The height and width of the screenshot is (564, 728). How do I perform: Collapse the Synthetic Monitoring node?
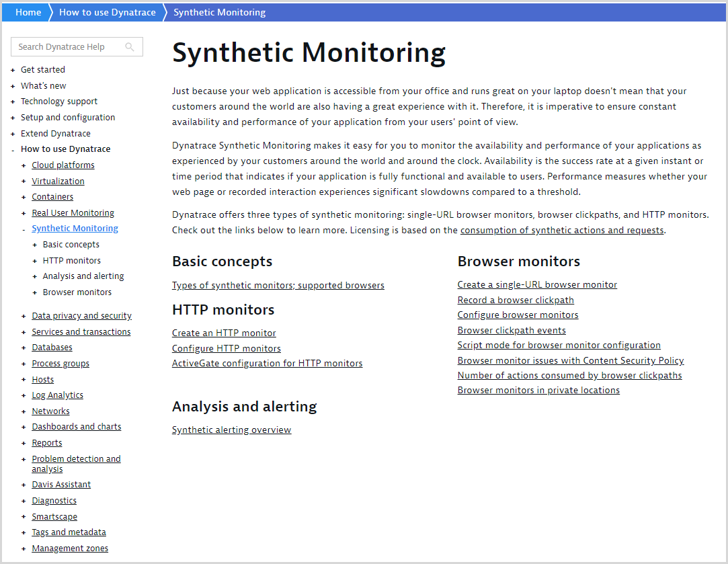pyautogui.click(x=24, y=229)
